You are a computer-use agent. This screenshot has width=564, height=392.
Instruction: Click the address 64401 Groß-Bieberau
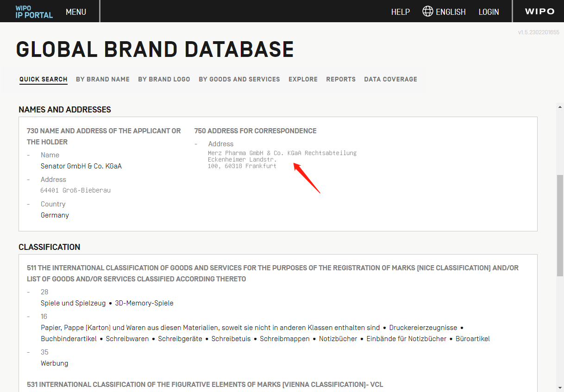pos(75,190)
